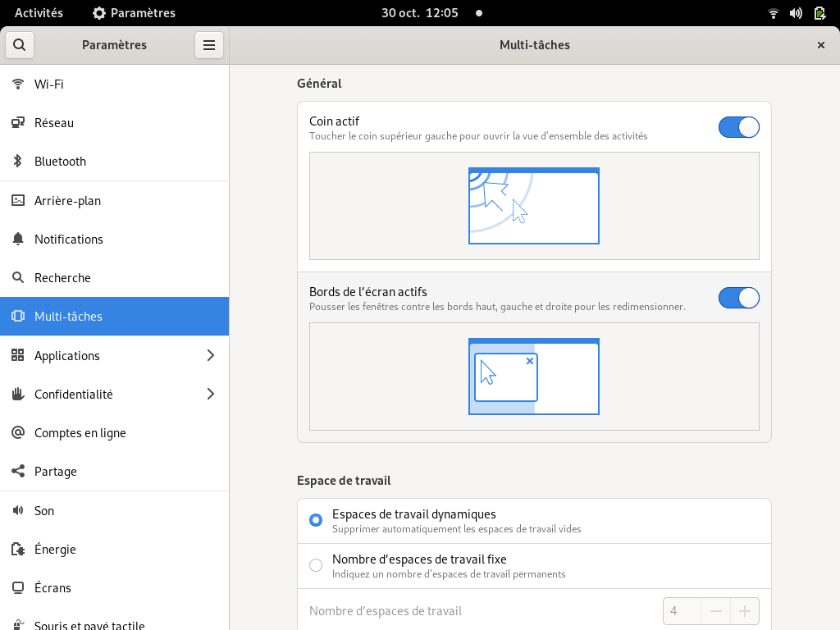Click the volume icon in the top bar
840x630 pixels.
pos(796,13)
